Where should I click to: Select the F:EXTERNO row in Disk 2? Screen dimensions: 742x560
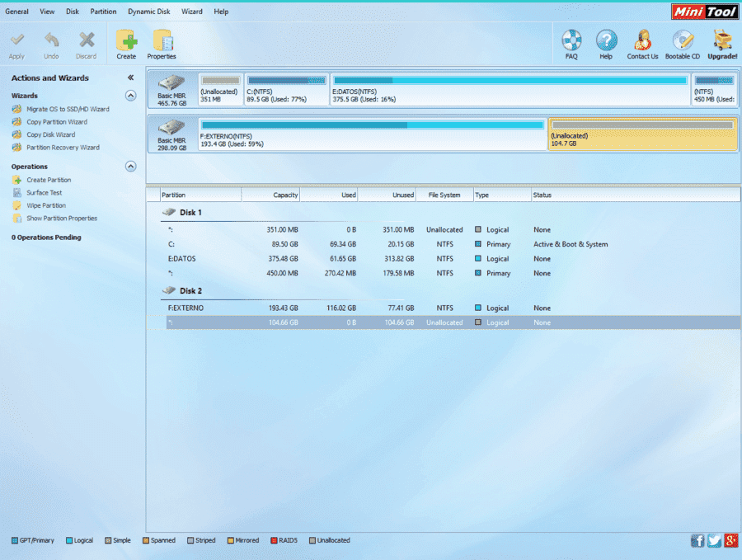point(444,308)
